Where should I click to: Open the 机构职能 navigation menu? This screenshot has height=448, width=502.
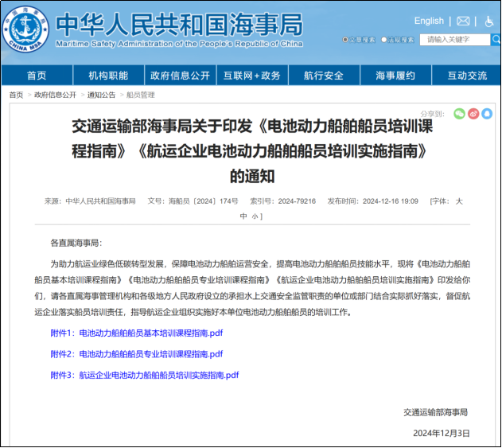pyautogui.click(x=108, y=76)
